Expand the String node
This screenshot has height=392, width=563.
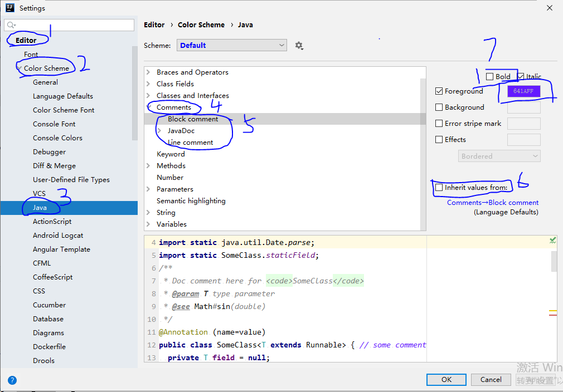(148, 212)
